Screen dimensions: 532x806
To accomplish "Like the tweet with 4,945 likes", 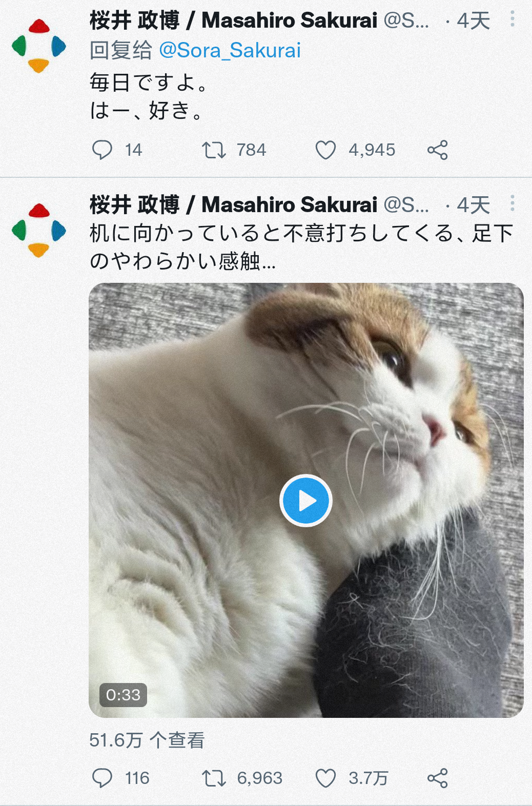I will (x=325, y=150).
